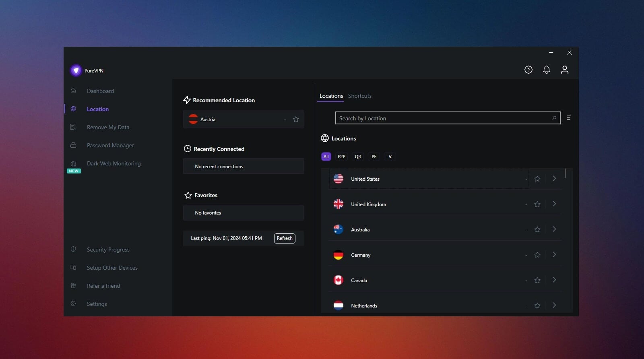Click the Dashboard home icon in sidebar
644x359 pixels.
73,91
